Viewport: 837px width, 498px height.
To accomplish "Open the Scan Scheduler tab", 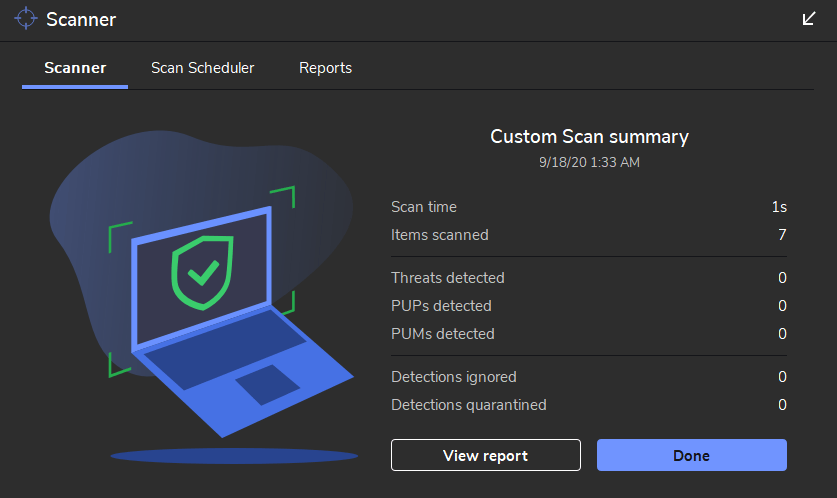I will point(202,68).
